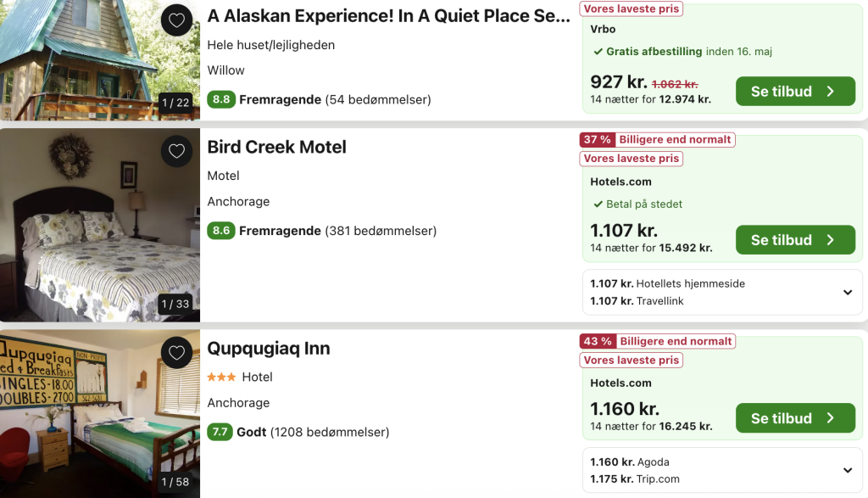Screen dimensions: 868x498
Task: Click Se tilbud for Bird Creek Motel
Action: point(795,240)
